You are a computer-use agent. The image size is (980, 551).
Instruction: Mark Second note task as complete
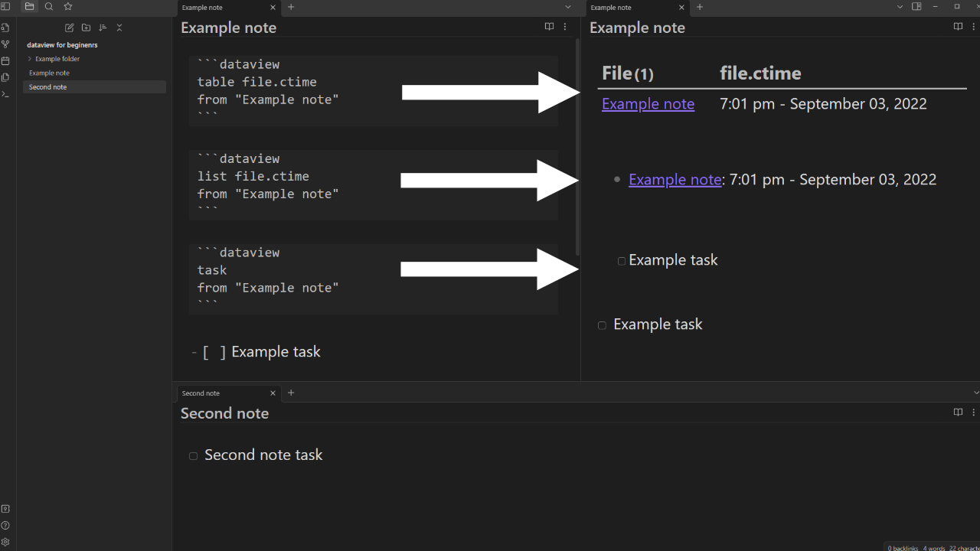click(x=193, y=455)
